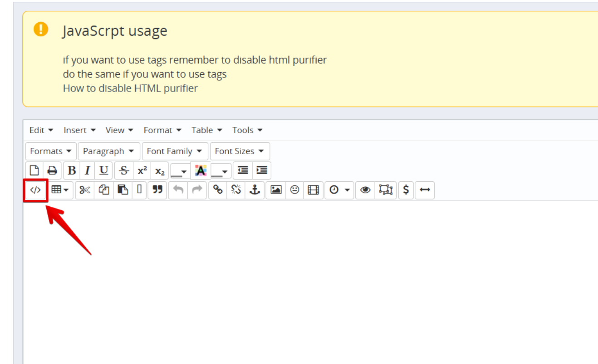Viewport: 598px width, 364px height.
Task: Open the Font Family dropdown
Action: tap(175, 151)
